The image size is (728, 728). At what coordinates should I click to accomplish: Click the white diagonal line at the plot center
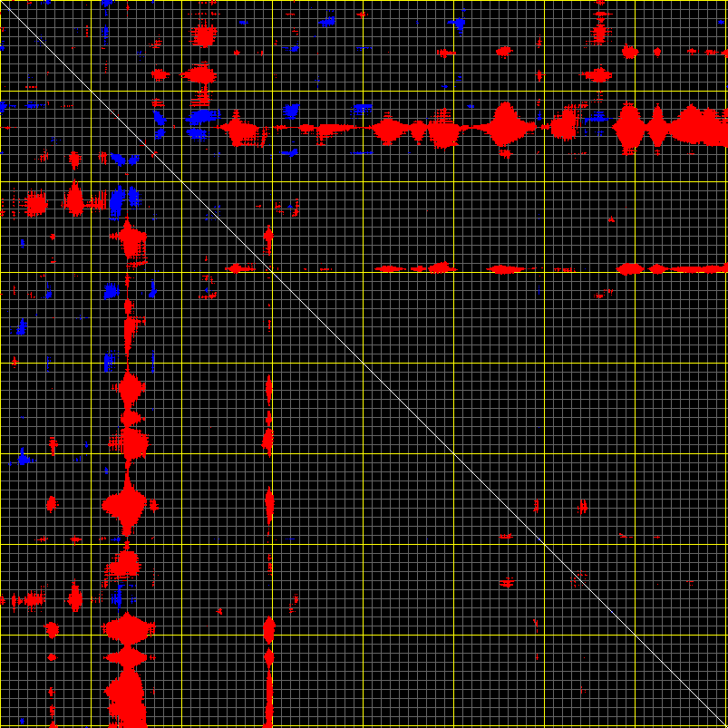click(x=364, y=364)
